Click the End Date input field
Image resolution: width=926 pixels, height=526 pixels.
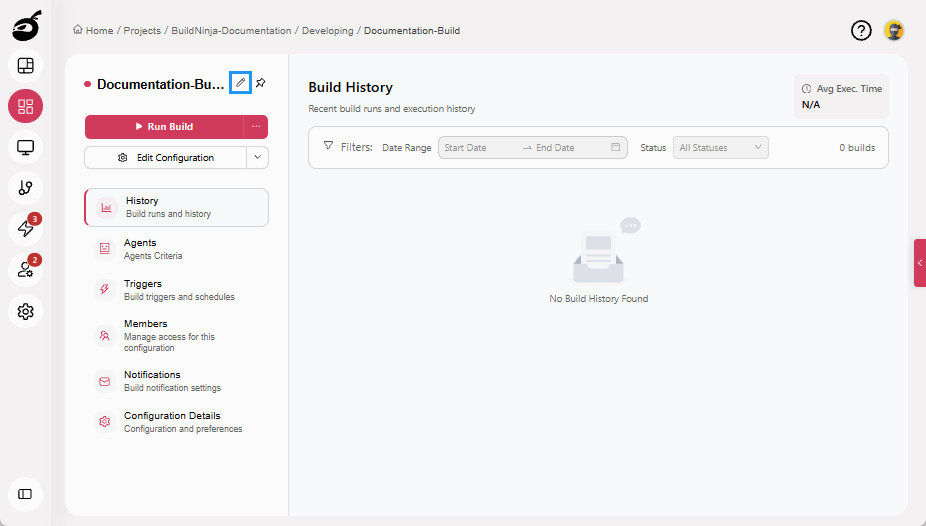click(x=567, y=148)
